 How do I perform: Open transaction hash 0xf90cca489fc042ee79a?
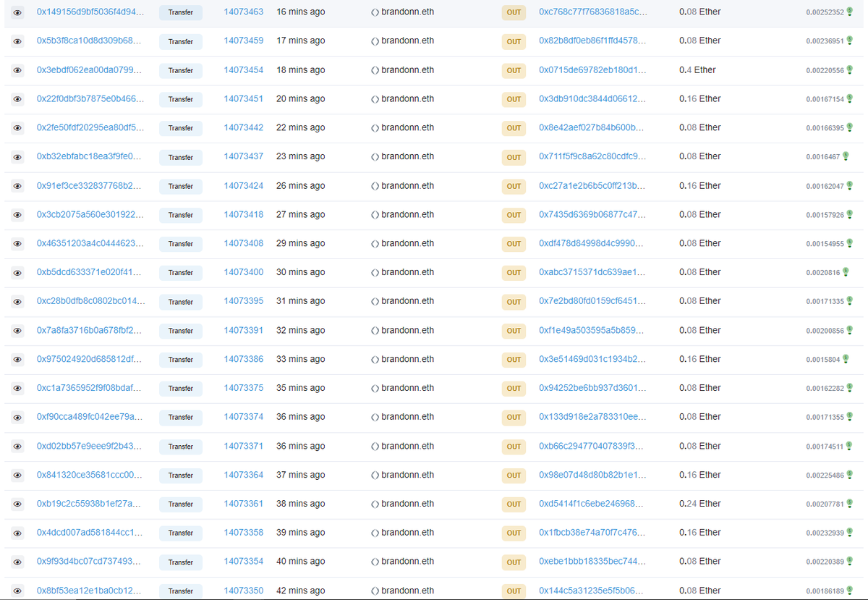(x=90, y=417)
